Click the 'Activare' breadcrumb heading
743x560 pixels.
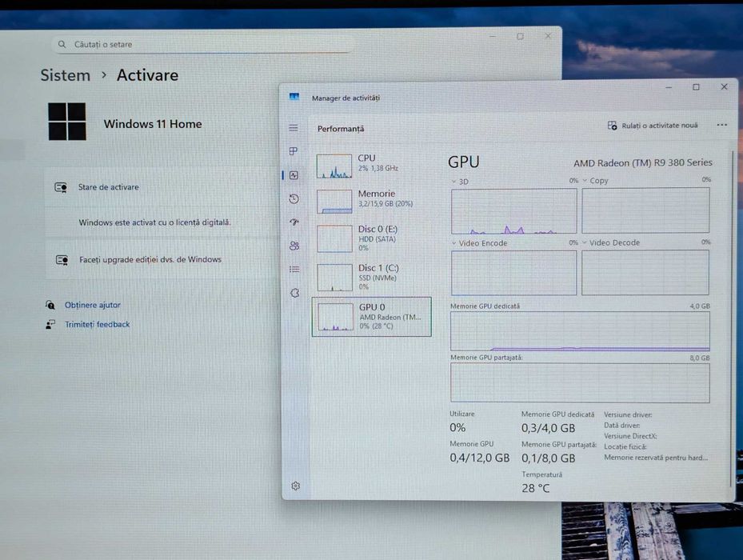[x=147, y=75]
